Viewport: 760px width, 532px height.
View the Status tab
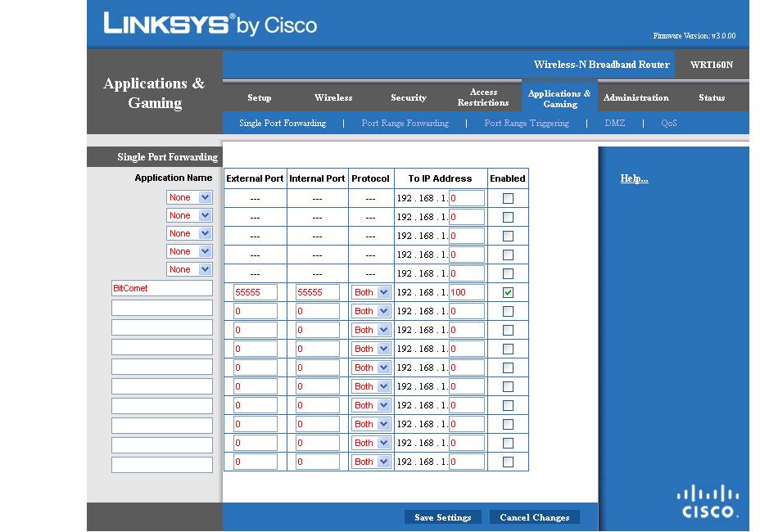712,97
